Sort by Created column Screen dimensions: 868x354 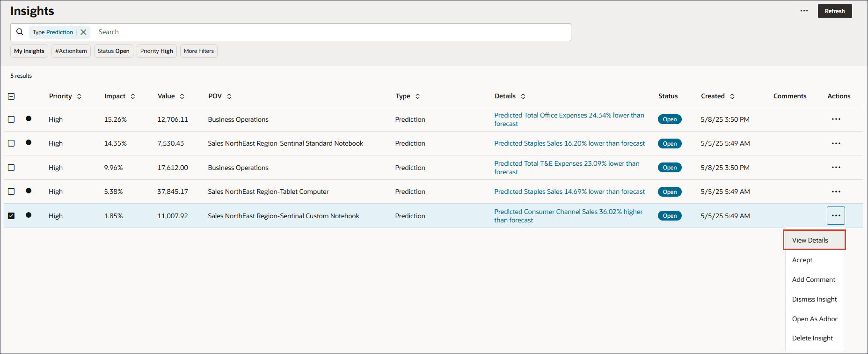pyautogui.click(x=732, y=96)
